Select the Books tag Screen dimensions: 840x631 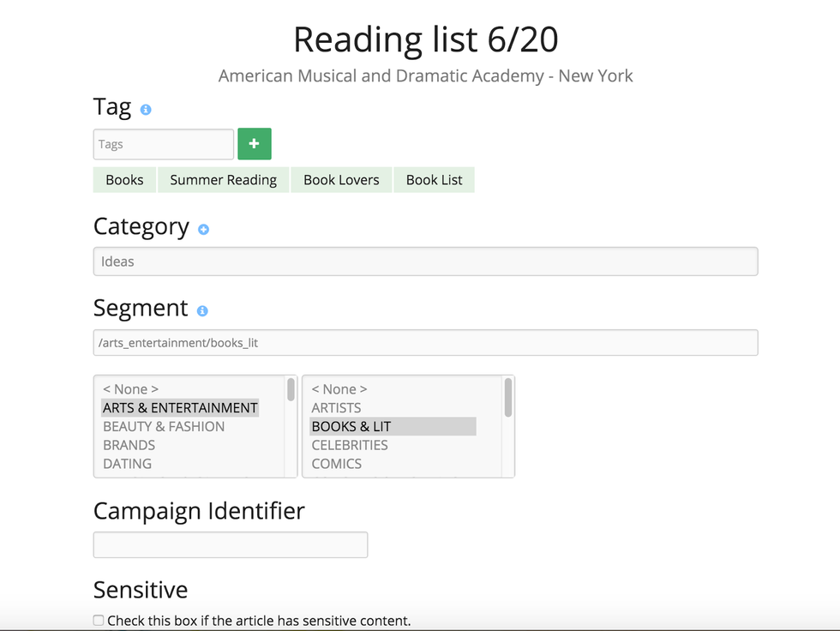click(x=124, y=180)
